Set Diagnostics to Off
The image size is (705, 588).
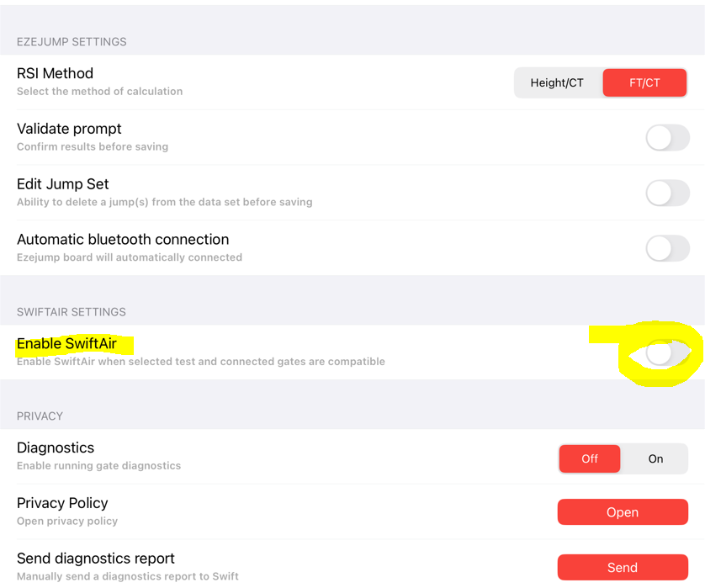pos(590,458)
